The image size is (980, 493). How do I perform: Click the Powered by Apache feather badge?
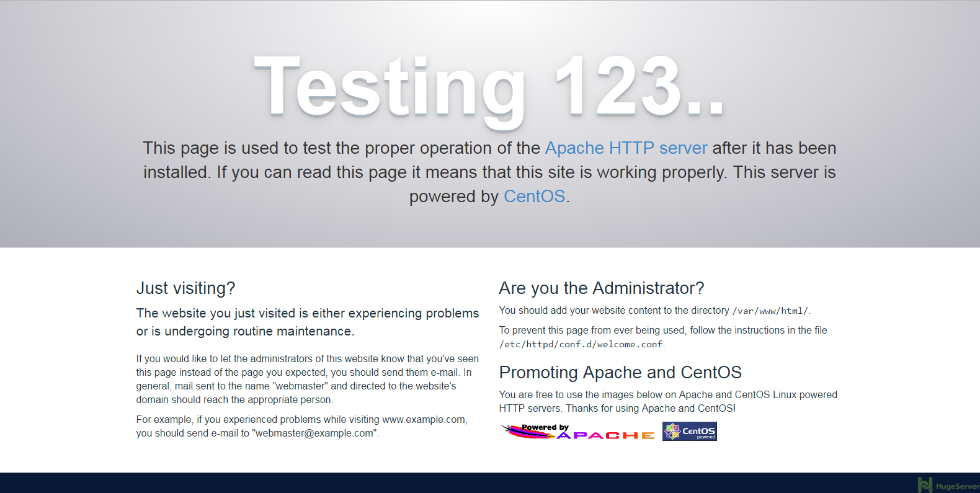577,432
